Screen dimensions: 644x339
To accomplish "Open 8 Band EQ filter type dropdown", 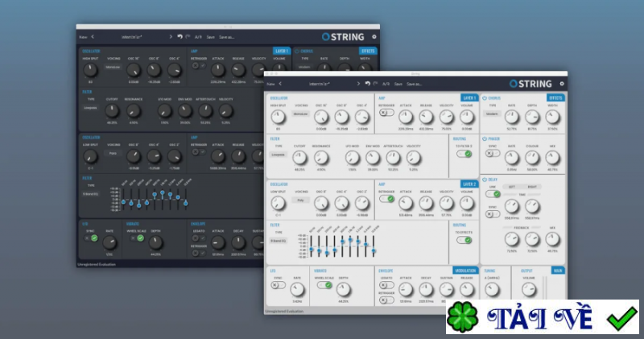I will point(279,241).
